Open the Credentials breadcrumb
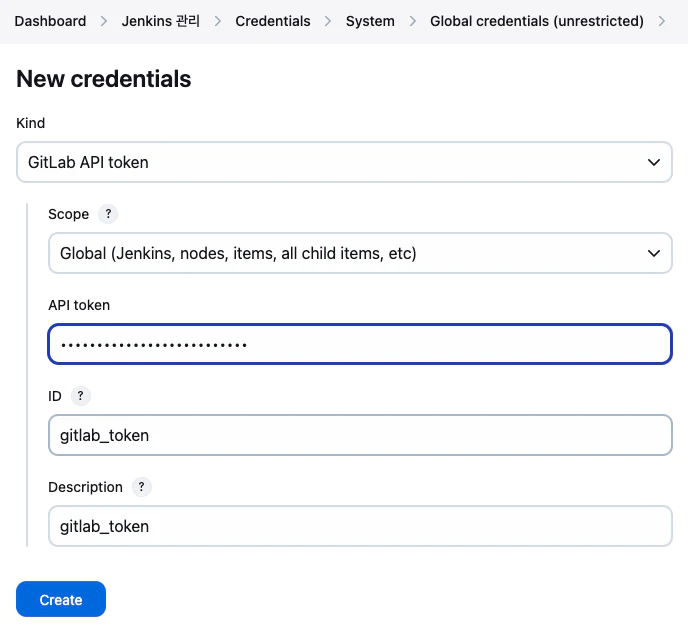Image resolution: width=688 pixels, height=631 pixels. 272,21
